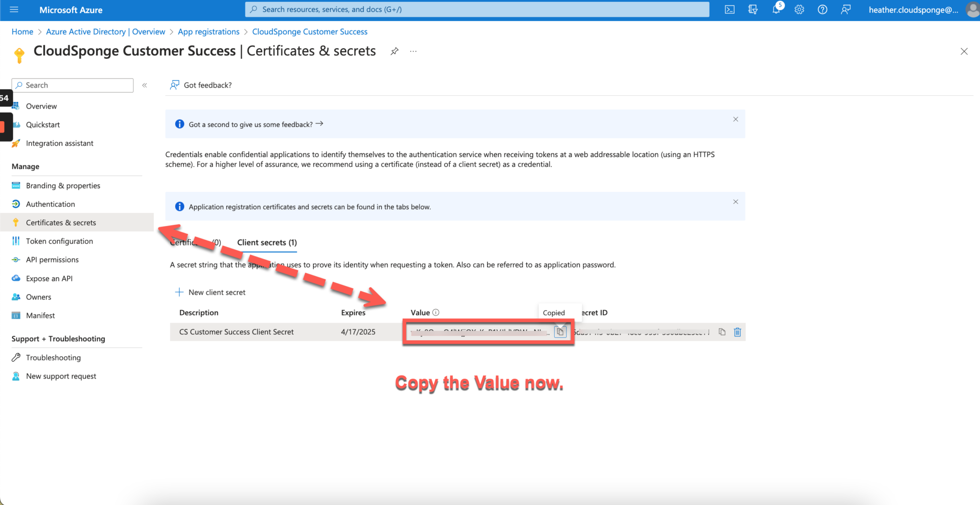980x505 pixels.
Task: Copy the Secret ID to clipboard
Action: [722, 332]
